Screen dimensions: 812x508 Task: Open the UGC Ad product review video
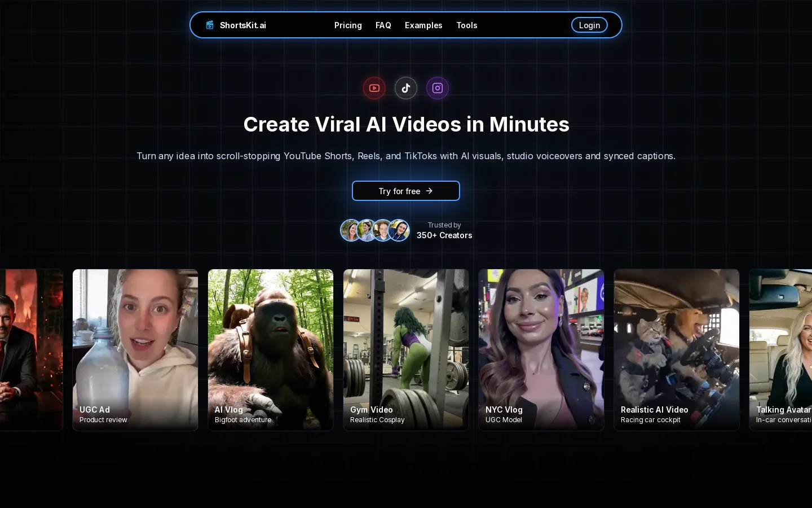pos(135,350)
